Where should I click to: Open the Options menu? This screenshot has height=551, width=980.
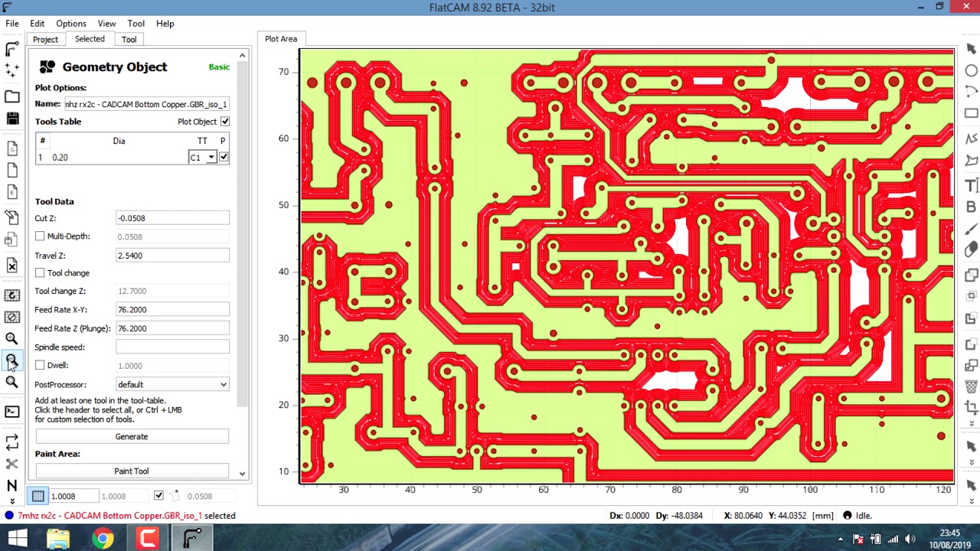pos(70,24)
